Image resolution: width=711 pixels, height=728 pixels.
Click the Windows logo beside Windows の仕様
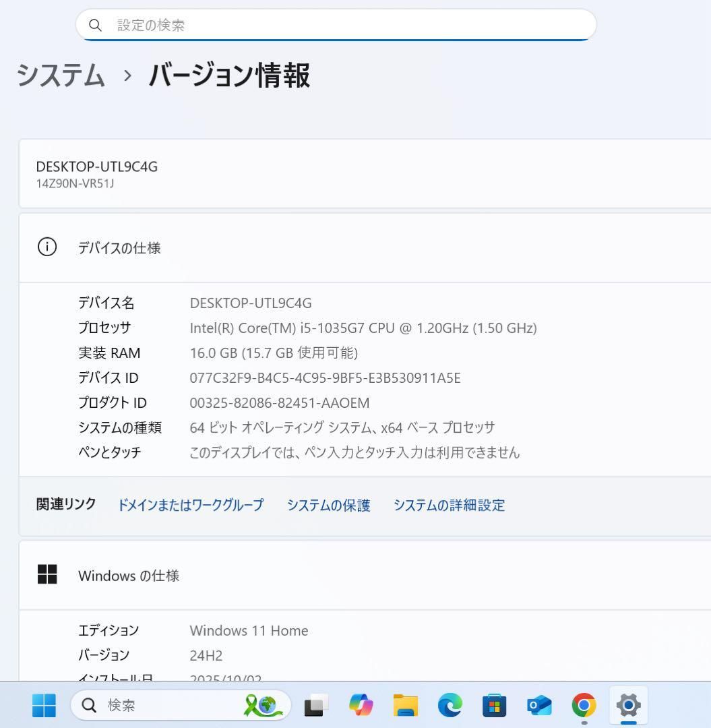coord(47,574)
